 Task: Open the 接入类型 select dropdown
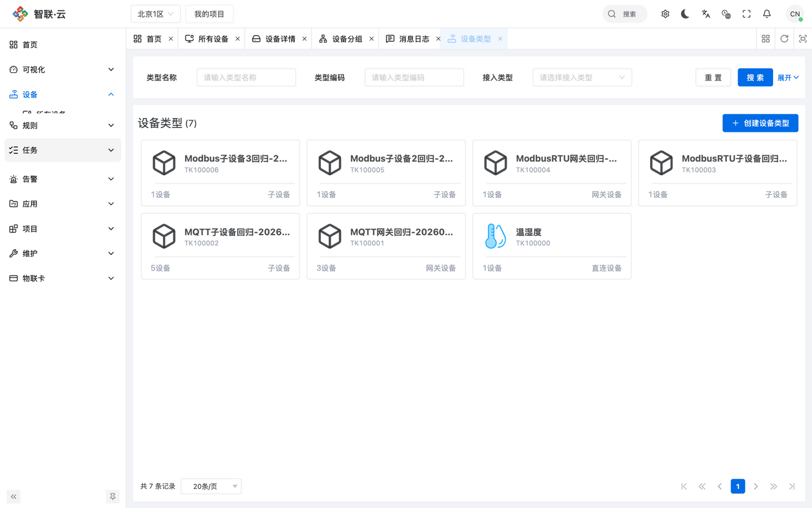[x=582, y=77]
